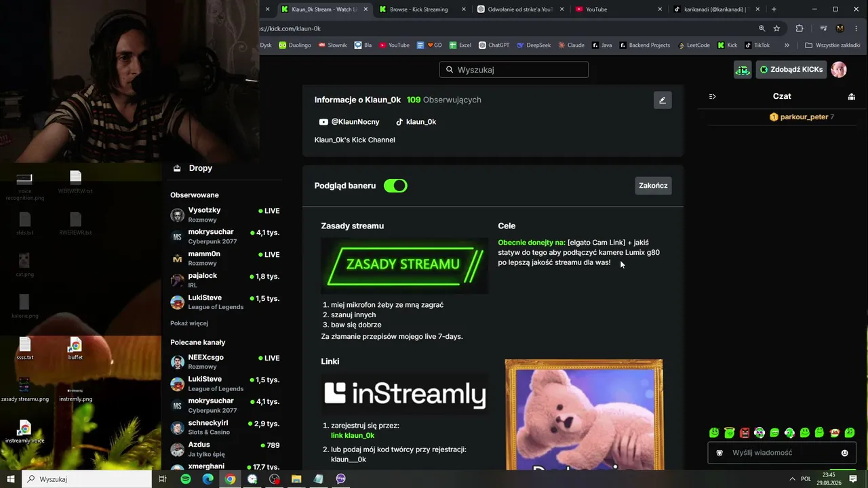Screen dimensions: 868x488
Task: Open mamm0n channel in followed list
Action: (x=225, y=258)
